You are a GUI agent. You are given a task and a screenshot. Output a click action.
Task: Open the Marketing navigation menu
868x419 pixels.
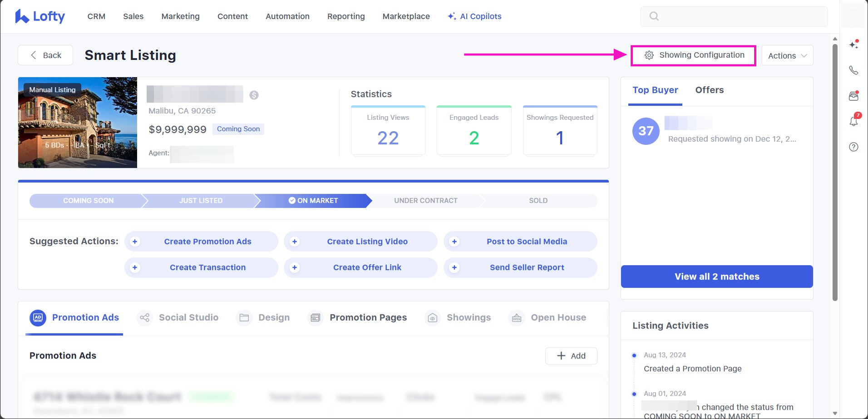pyautogui.click(x=180, y=16)
